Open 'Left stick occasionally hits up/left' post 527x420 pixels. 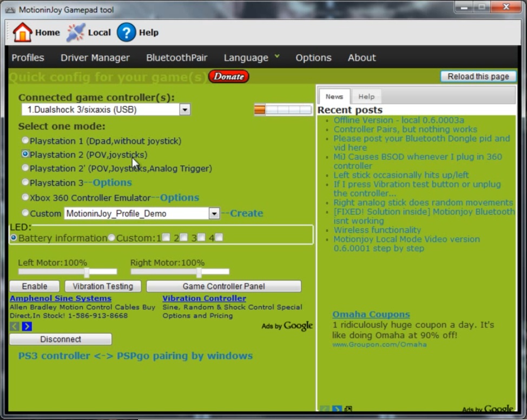(401, 175)
